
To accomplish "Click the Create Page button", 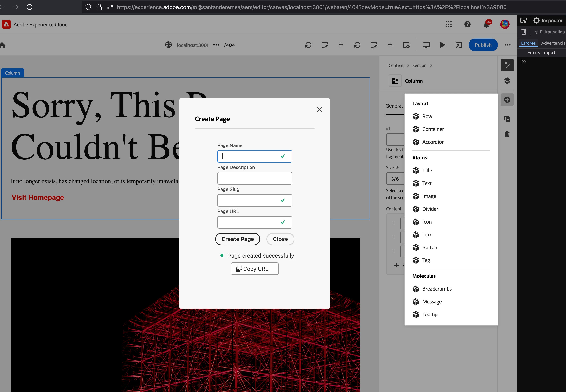I will [x=237, y=239].
